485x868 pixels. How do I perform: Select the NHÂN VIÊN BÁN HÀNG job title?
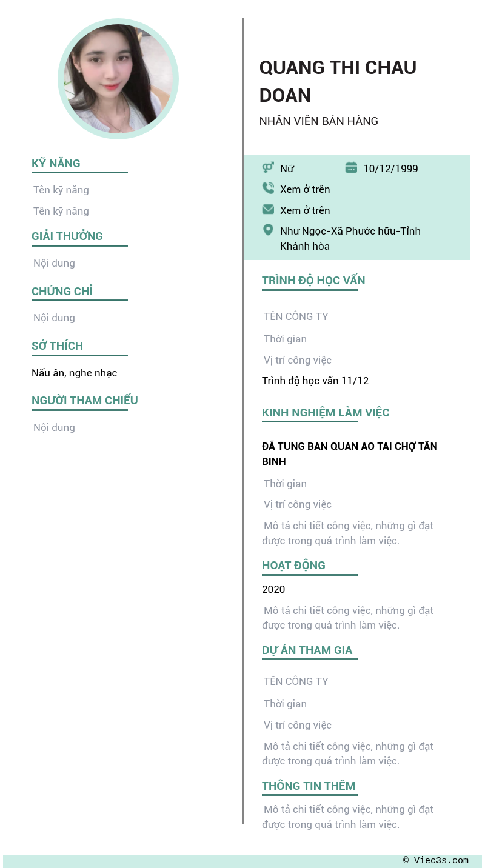tap(319, 121)
